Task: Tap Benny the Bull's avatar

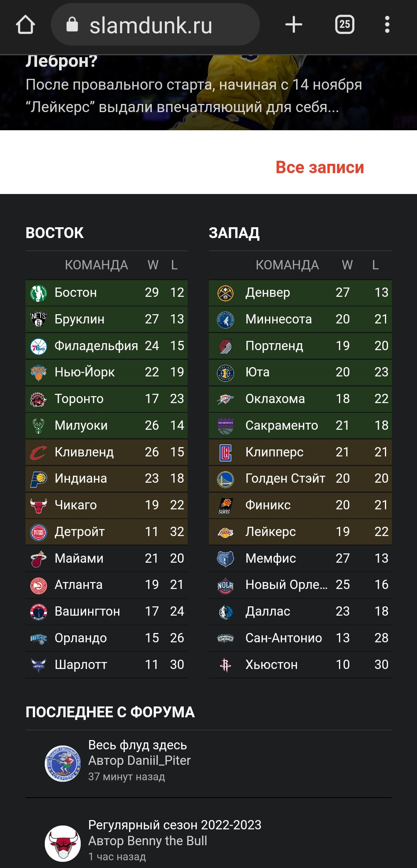Action: click(63, 843)
